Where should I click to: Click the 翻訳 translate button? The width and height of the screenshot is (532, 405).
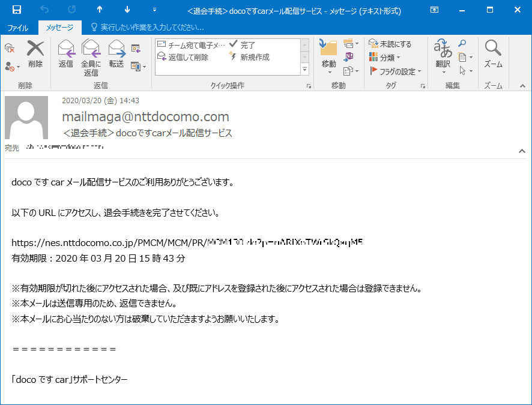(443, 57)
